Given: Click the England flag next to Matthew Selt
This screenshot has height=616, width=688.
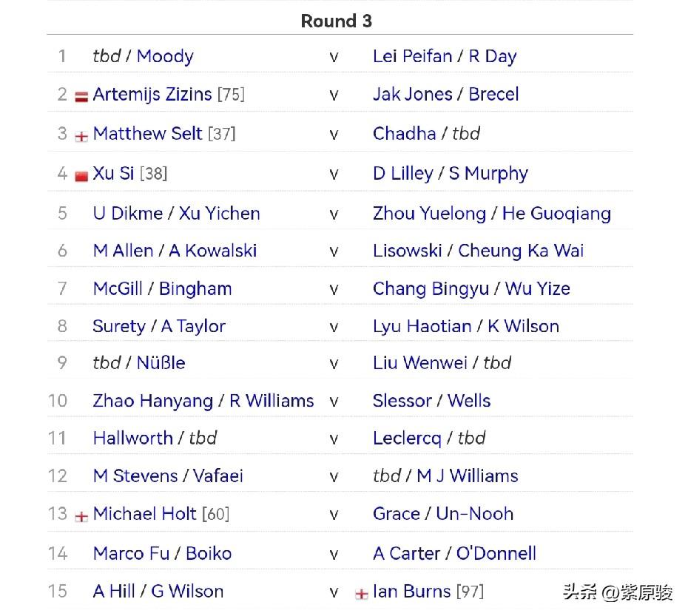Looking at the screenshot, I should (x=81, y=137).
